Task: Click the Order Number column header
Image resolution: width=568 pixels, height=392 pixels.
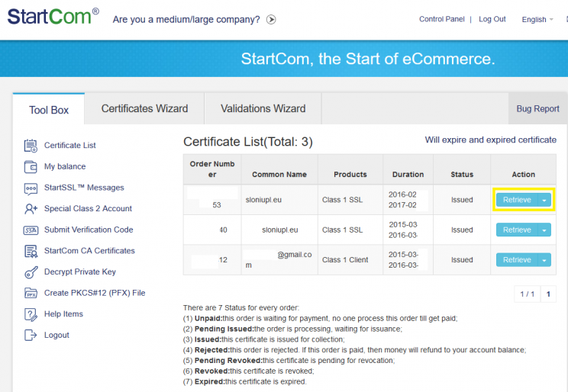Action: tap(212, 169)
